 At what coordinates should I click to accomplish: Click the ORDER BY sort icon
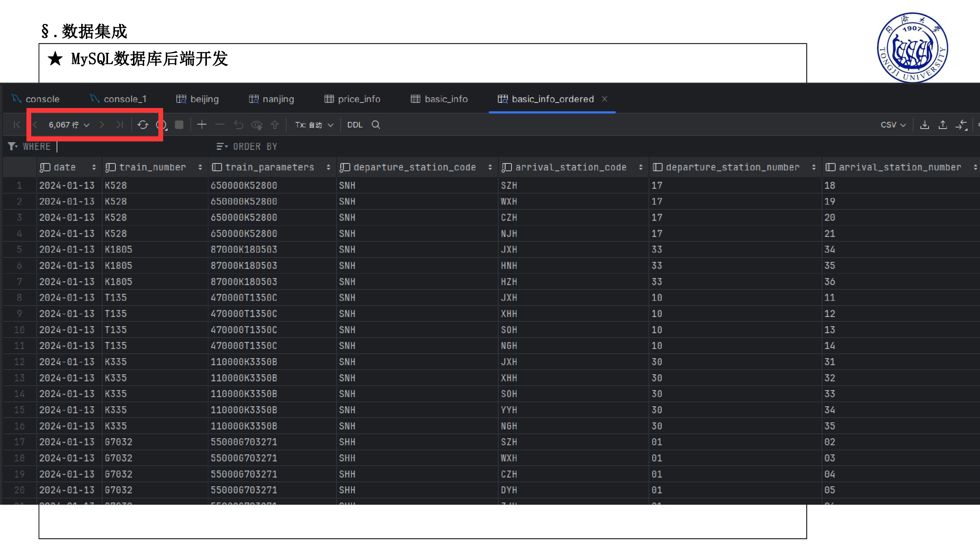click(221, 146)
